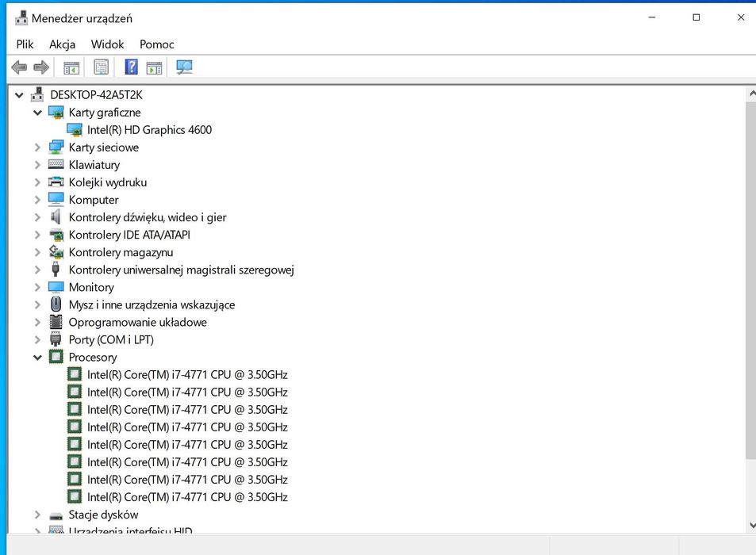Click the vertical scrollbar thumb

[x=750, y=279]
